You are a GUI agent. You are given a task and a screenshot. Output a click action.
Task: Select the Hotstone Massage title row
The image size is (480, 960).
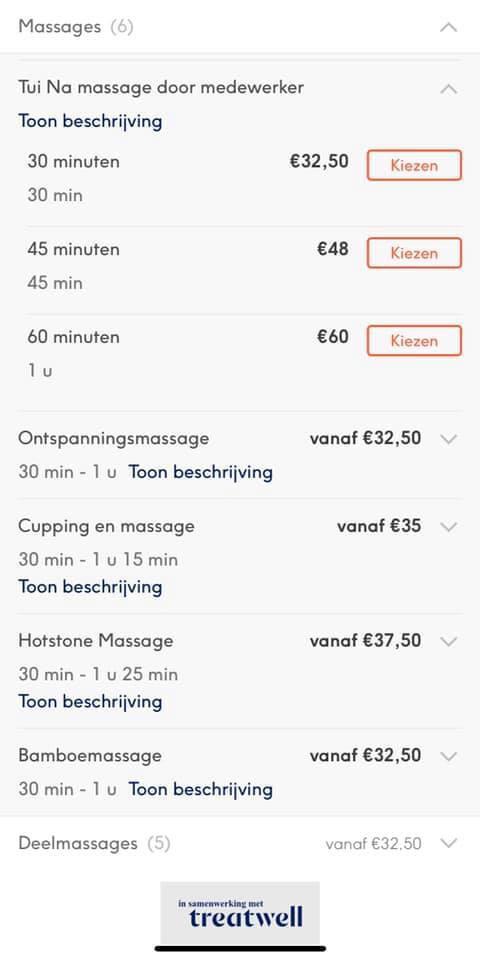[x=240, y=641]
